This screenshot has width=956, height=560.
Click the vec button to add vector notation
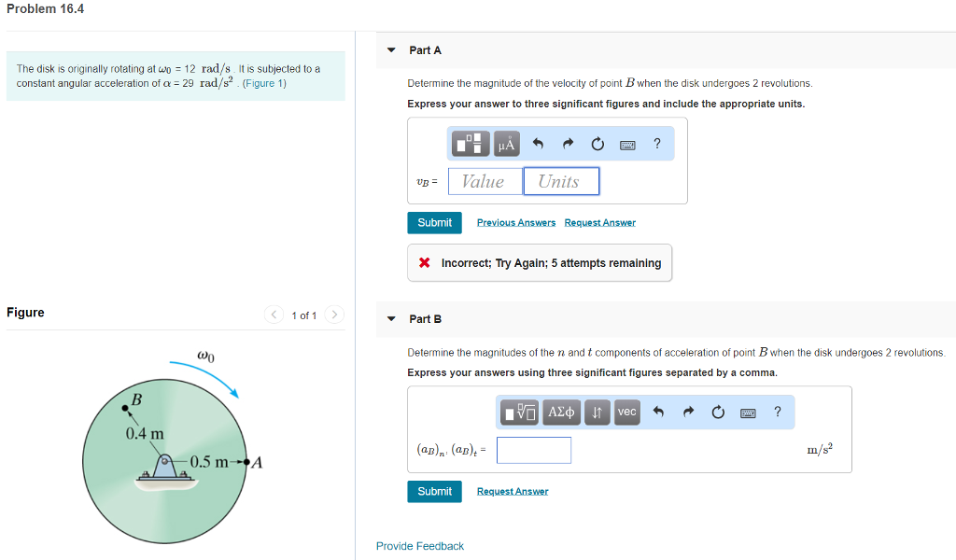(626, 412)
